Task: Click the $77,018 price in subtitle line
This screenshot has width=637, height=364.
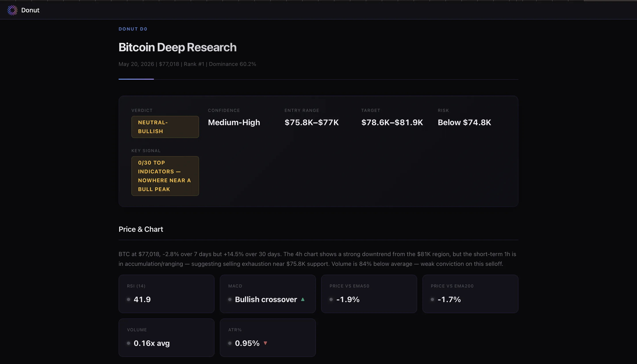Action: 169,64
